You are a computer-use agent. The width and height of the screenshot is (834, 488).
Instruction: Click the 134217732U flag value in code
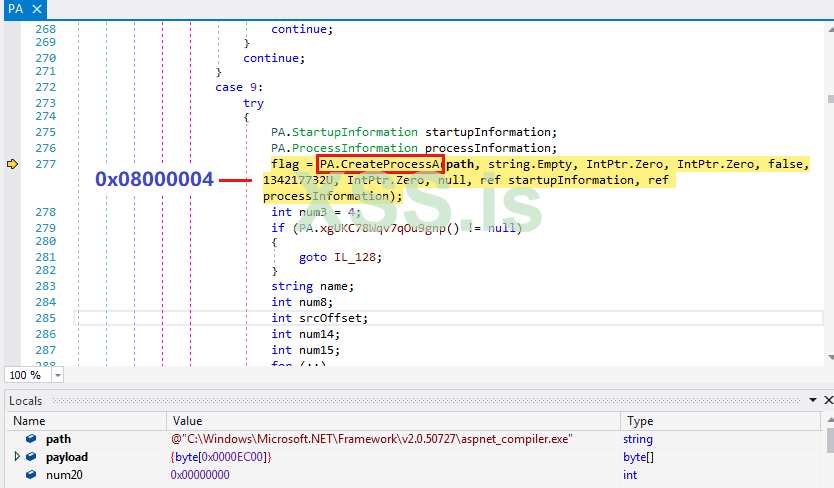(298, 180)
